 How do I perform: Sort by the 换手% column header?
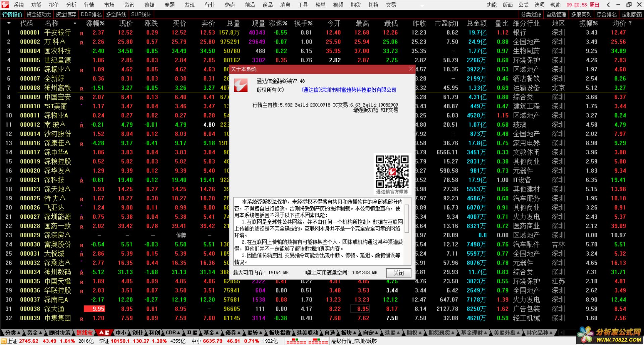304,23
